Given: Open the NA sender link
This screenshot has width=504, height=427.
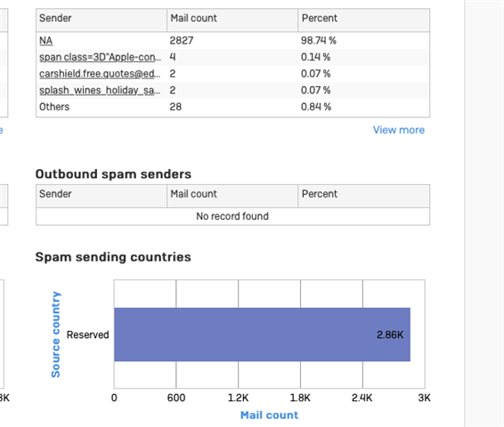Looking at the screenshot, I should coord(46,40).
